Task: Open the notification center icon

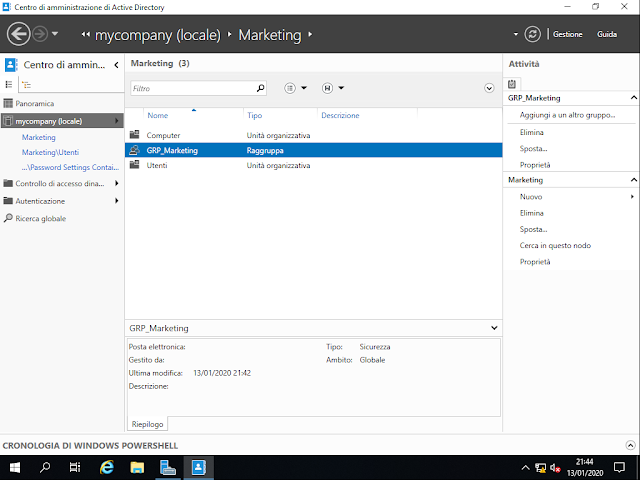Action: (x=619, y=467)
